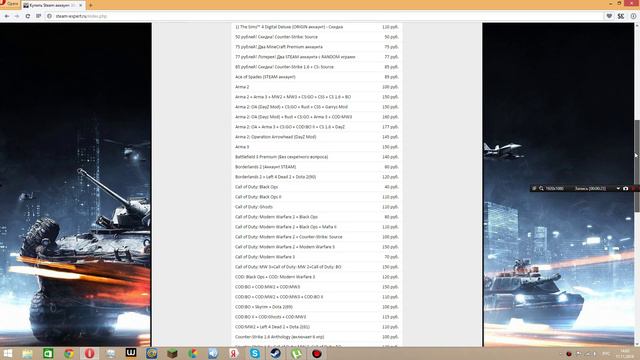Open a new browser tab
Screen dimensions: 640x360
click(x=91, y=5)
